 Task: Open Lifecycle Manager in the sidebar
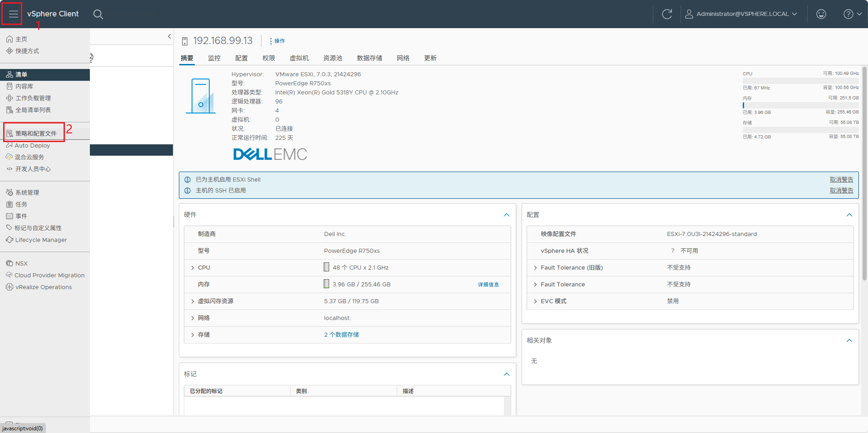tap(36, 240)
